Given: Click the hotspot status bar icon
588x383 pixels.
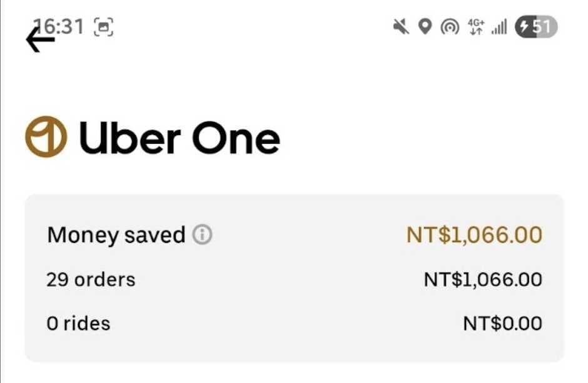Looking at the screenshot, I should pos(450,26).
